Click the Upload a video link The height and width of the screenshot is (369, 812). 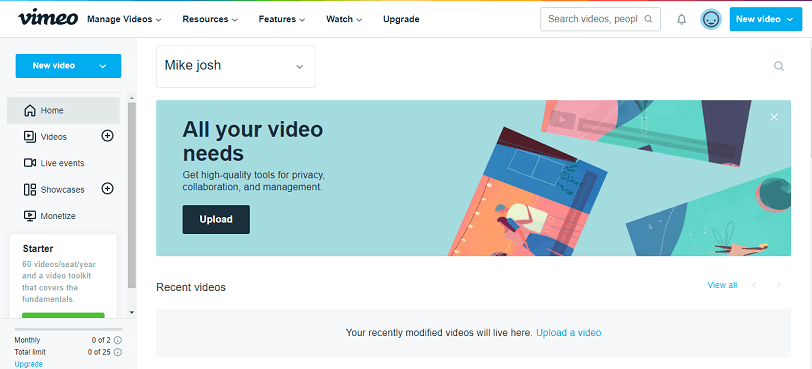click(x=569, y=332)
